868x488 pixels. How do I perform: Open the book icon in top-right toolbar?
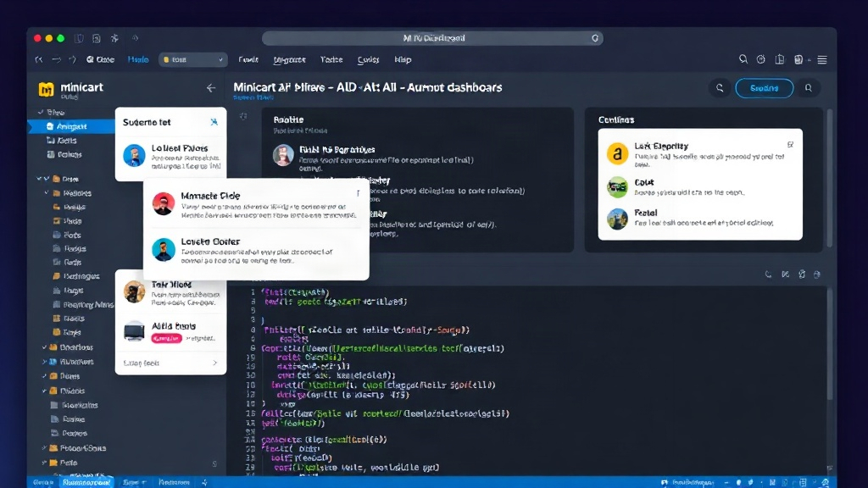pyautogui.click(x=780, y=59)
